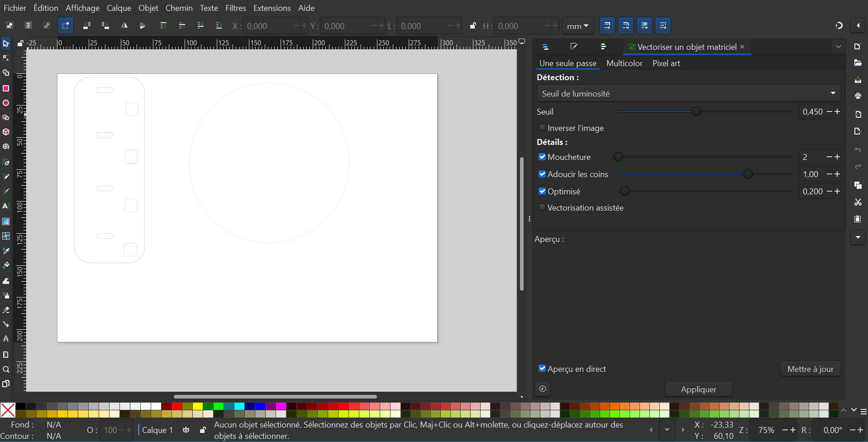
Task: Toggle the Aperçu en direct checkbox
Action: (542, 369)
